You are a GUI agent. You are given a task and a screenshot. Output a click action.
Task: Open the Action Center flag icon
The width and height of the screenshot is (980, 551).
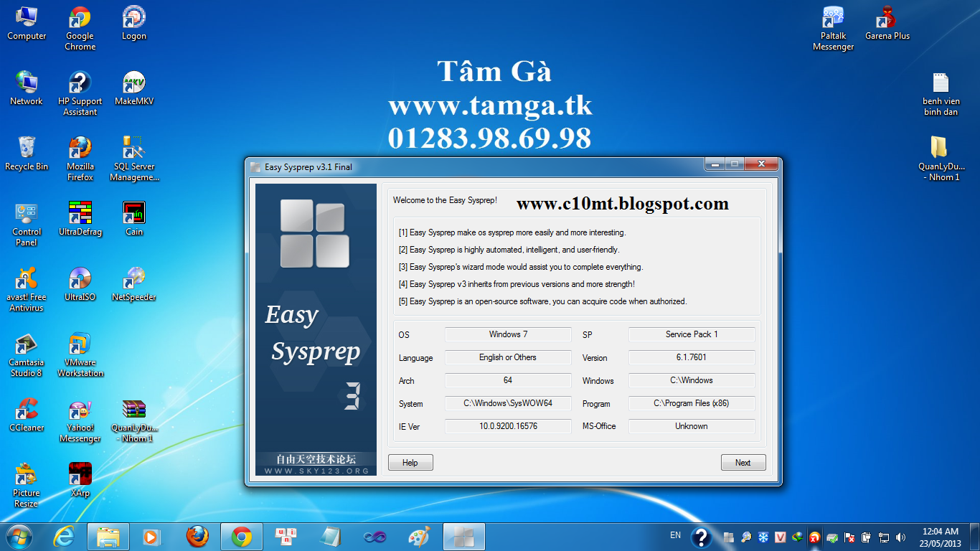point(849,537)
